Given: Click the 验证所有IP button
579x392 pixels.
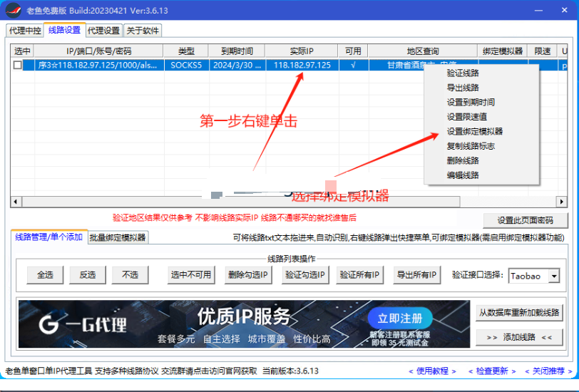Looking at the screenshot, I should 359,274.
